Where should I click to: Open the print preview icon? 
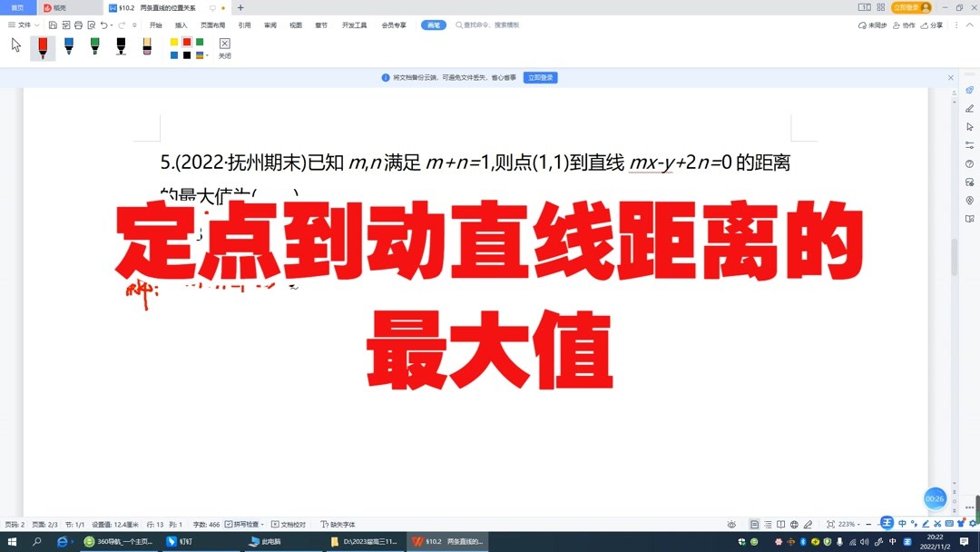click(92, 25)
